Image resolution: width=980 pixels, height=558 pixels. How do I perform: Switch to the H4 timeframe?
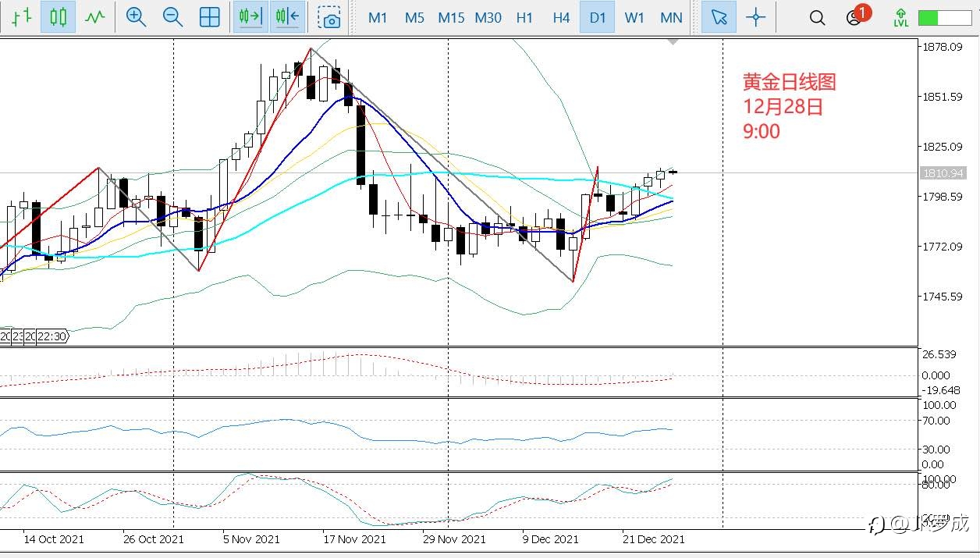pos(561,17)
